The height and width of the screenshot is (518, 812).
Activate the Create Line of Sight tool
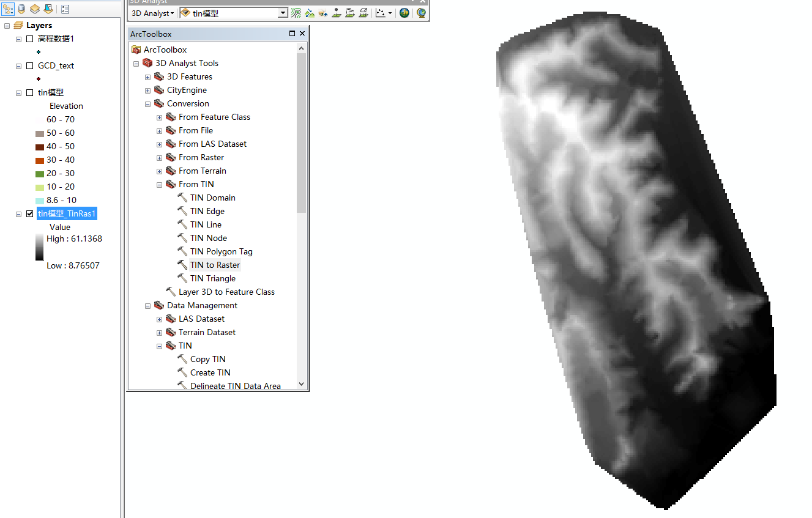coord(323,13)
